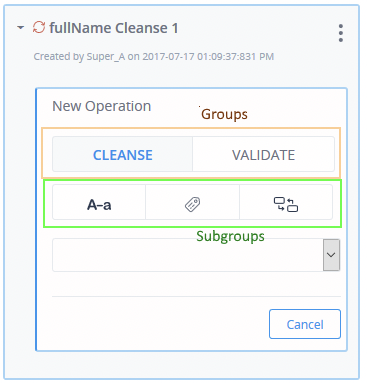The width and height of the screenshot is (367, 383).
Task: Click the fullName Cleanse 1 title
Action: (114, 28)
